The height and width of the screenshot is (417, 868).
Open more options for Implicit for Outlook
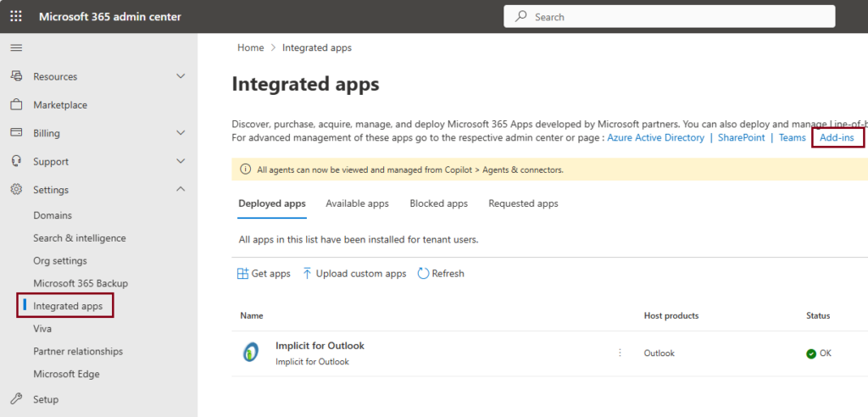pos(620,353)
